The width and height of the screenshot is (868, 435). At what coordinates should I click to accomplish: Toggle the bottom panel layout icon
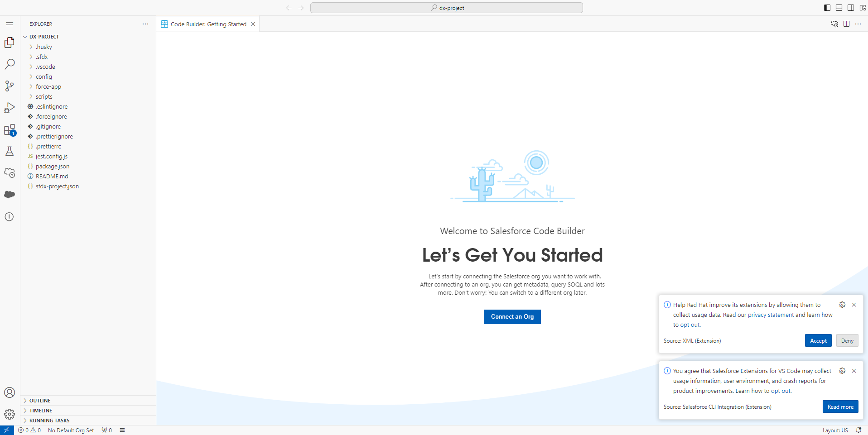pyautogui.click(x=839, y=8)
